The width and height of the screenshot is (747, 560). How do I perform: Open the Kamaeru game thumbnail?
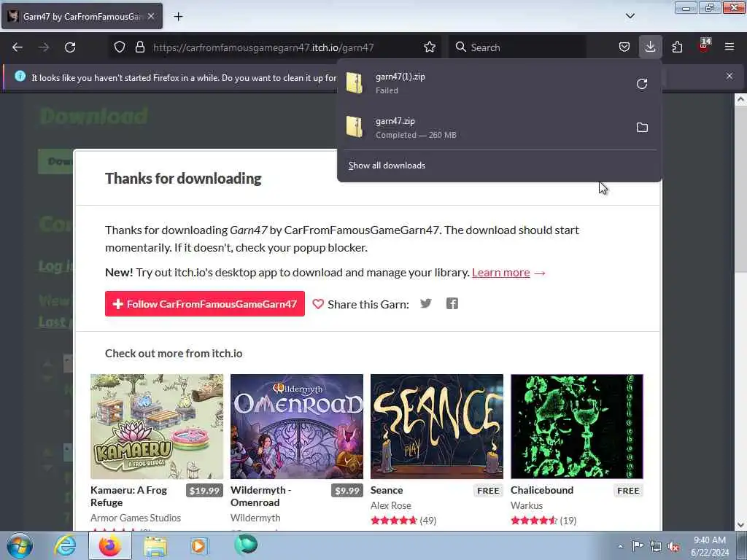[157, 426]
